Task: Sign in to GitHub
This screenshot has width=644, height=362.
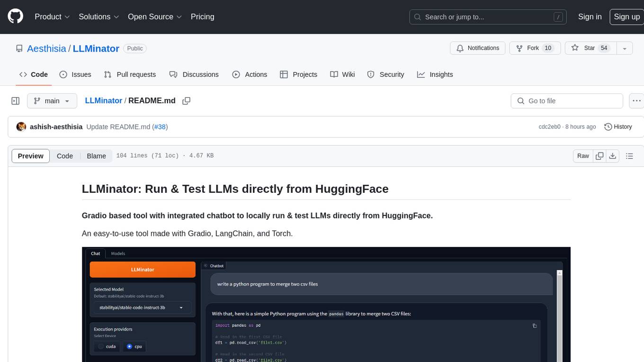Action: click(590, 17)
